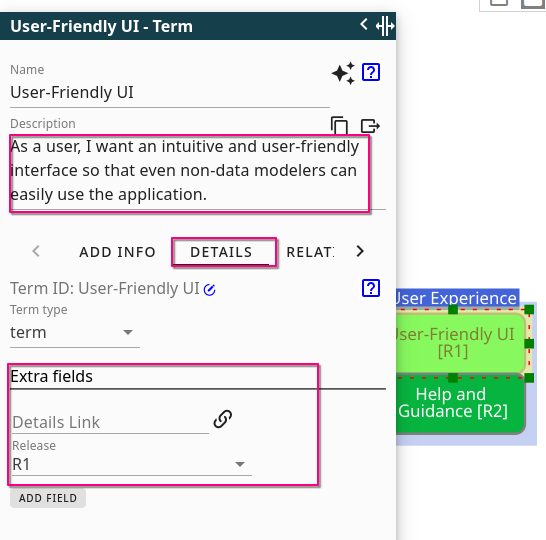Click the AI sparkle icon beside Name

click(343, 73)
